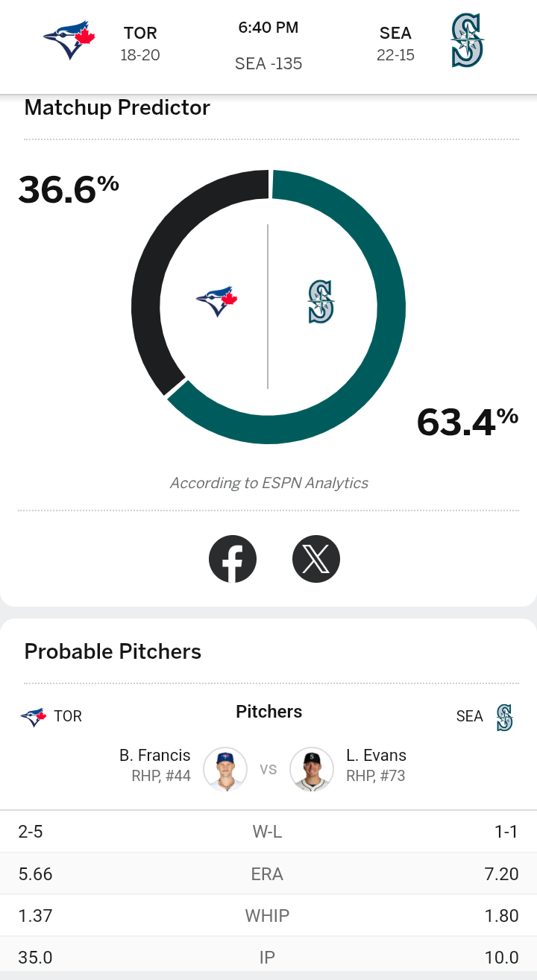This screenshot has height=980, width=537.
Task: Open L. Evans pitcher profile link
Action: tap(376, 756)
